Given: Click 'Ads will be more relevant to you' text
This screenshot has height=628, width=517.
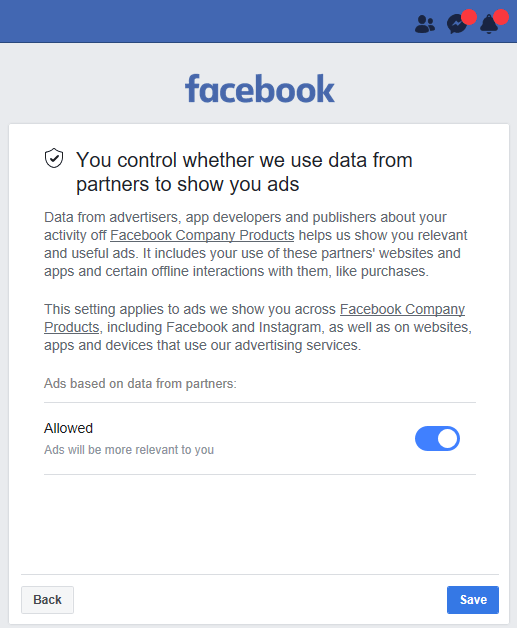Looking at the screenshot, I should (x=129, y=449).
